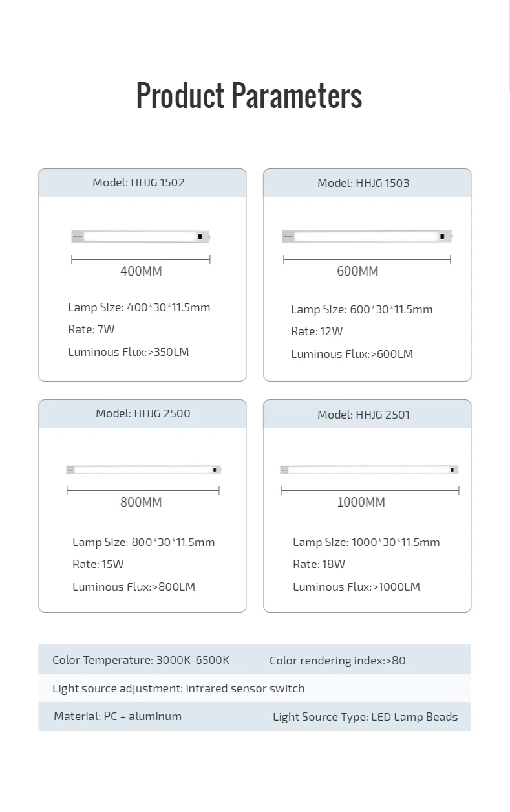510x812 pixels.
Task: Click Light Source Type: LED Lamp Beads
Action: tap(365, 717)
